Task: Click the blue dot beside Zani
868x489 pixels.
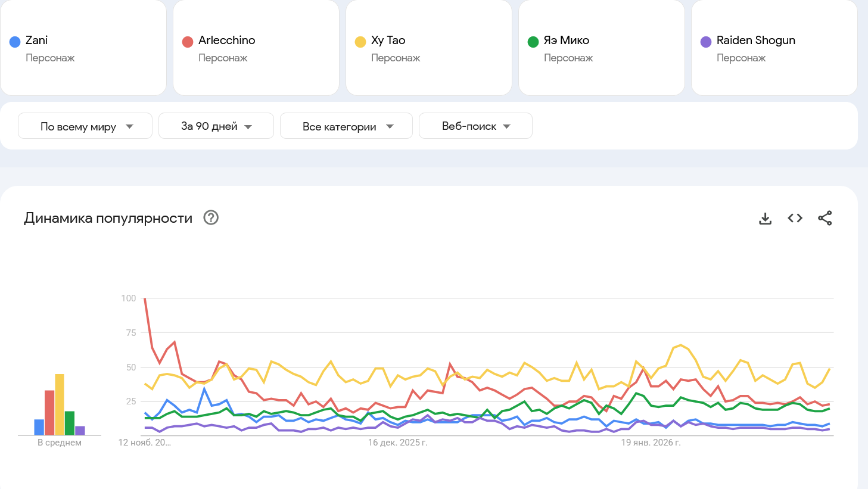Action: pos(15,42)
